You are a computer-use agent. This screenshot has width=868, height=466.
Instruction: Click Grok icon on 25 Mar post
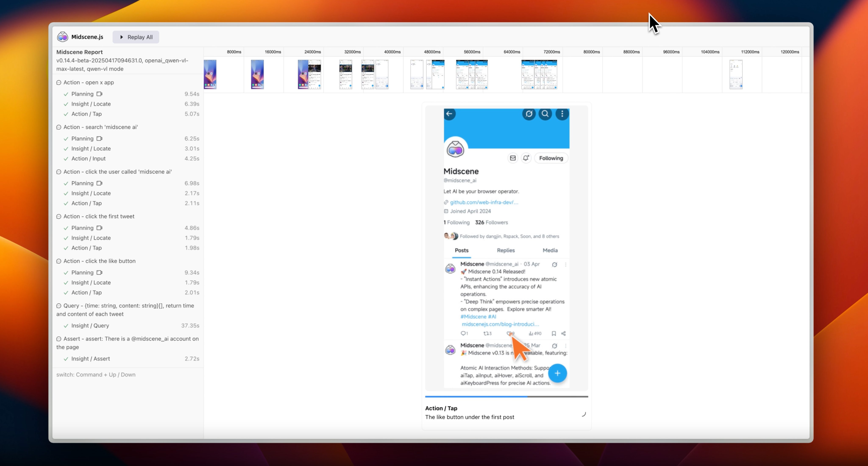pos(554,346)
